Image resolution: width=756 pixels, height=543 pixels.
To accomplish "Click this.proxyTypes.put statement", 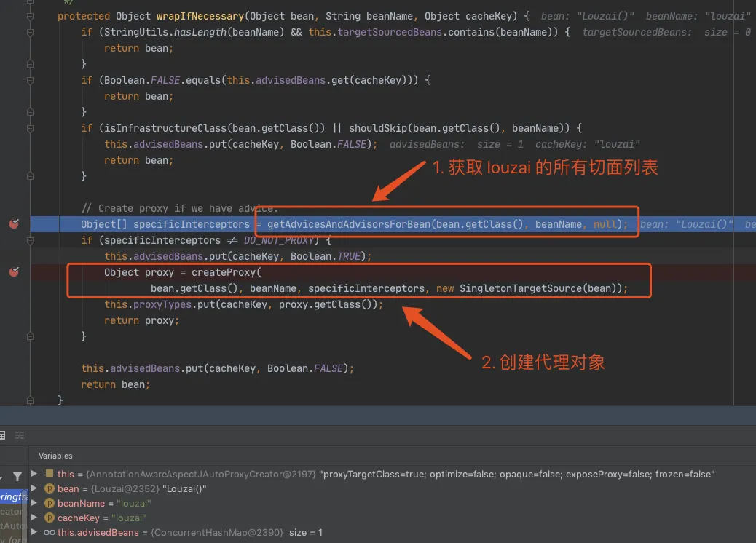I will pos(244,304).
